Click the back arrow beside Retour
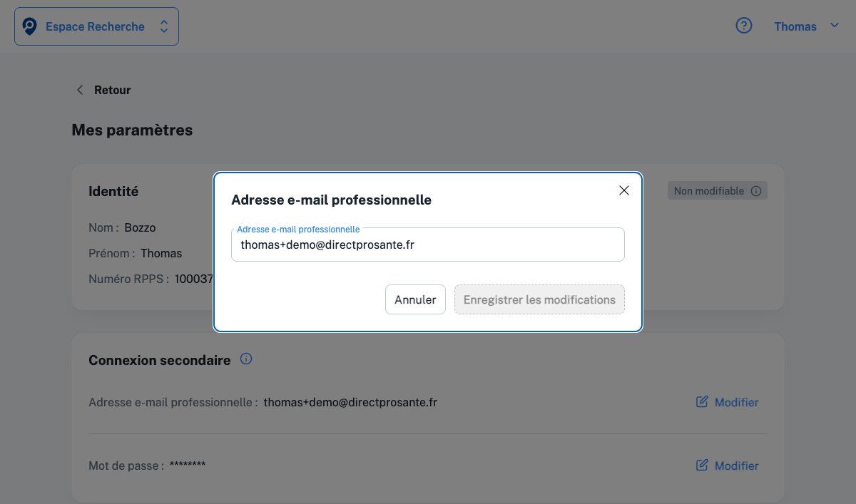 [x=80, y=90]
